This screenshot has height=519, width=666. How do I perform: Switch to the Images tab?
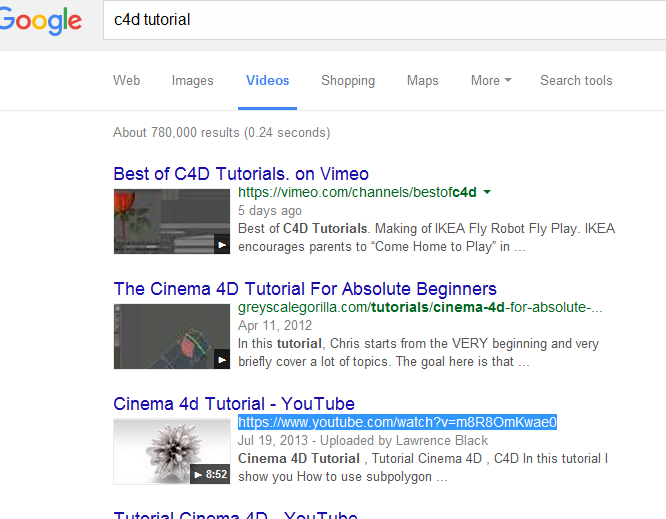click(192, 80)
